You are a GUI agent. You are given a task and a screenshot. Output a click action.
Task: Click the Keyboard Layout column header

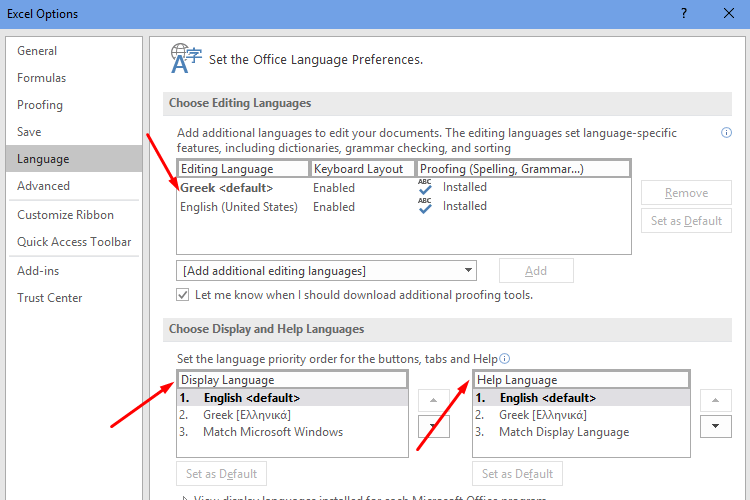point(363,169)
